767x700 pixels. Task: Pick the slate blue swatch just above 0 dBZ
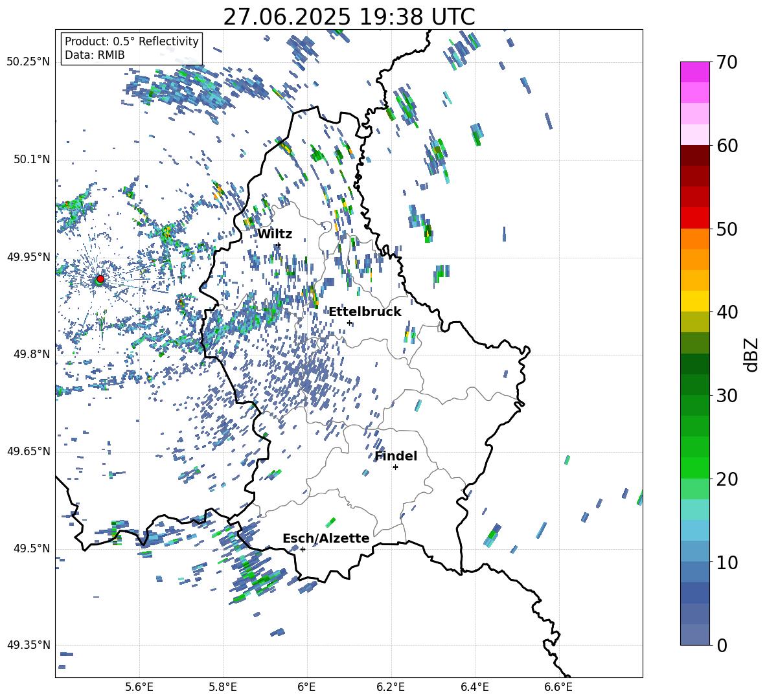(694, 635)
